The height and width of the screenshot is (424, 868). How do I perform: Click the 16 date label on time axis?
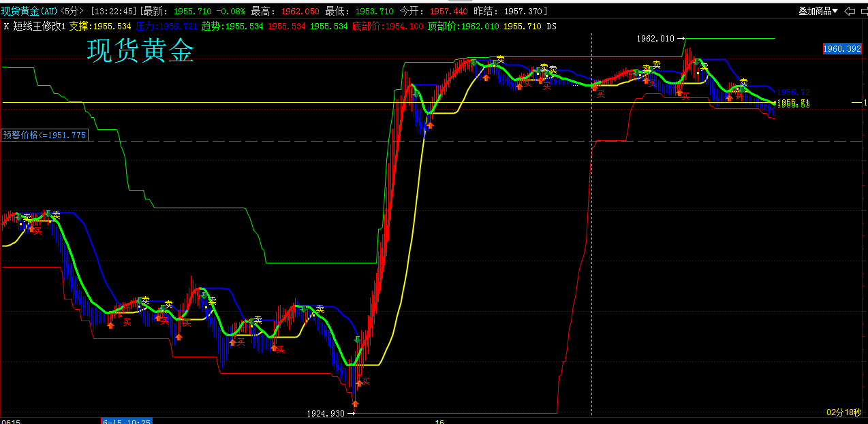pos(440,421)
